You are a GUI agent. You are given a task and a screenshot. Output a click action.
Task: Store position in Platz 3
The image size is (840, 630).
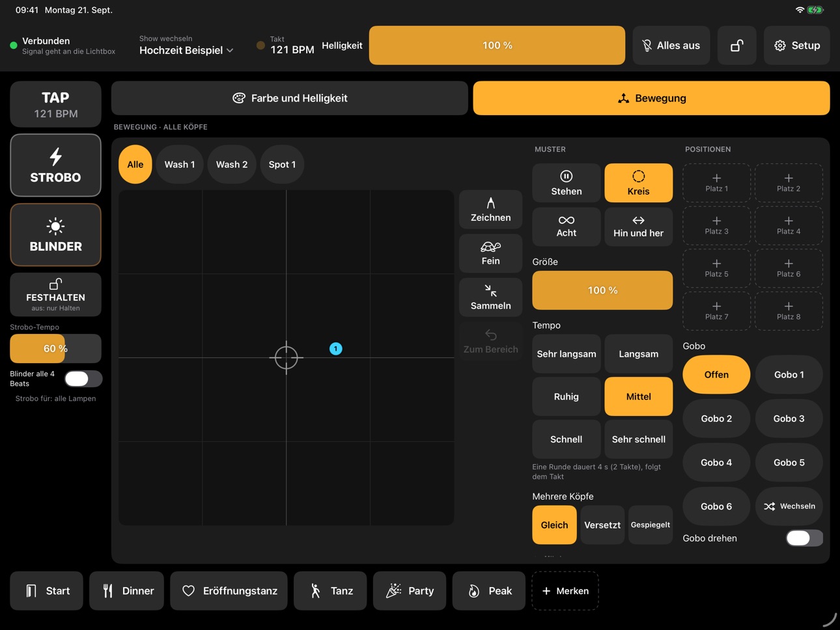pos(716,226)
